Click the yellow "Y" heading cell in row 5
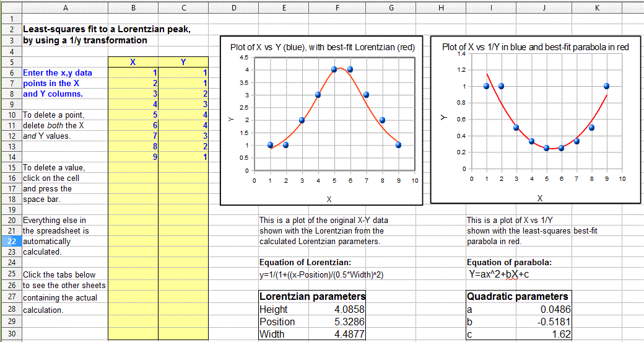This screenshot has height=342, width=644. tap(183, 62)
